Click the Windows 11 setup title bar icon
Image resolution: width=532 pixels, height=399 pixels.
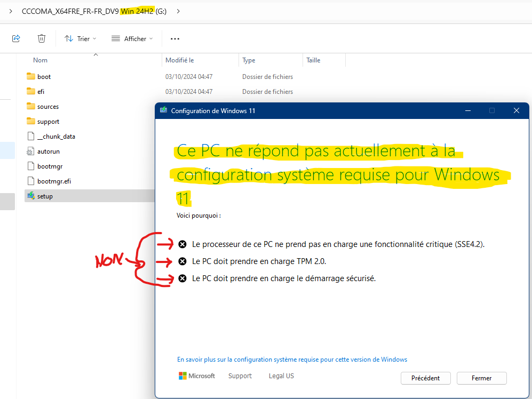163,110
